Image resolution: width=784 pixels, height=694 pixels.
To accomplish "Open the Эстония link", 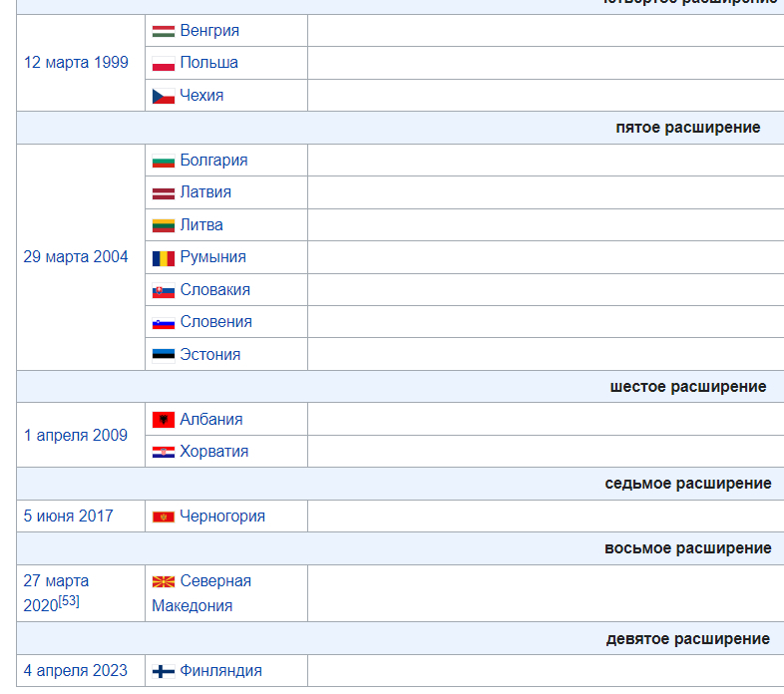I will [x=210, y=355].
